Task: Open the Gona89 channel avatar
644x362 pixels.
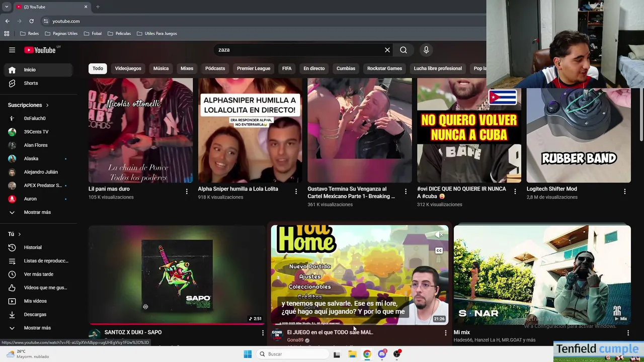Action: [x=277, y=335]
